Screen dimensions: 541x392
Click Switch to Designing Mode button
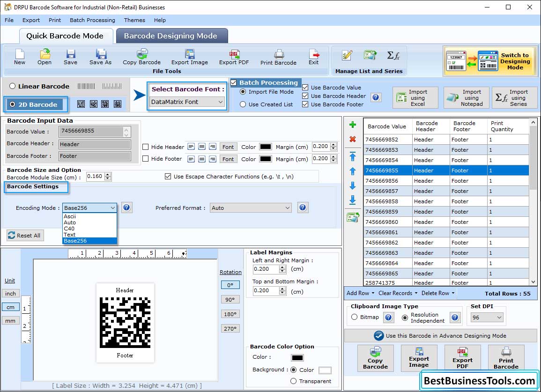(x=490, y=61)
